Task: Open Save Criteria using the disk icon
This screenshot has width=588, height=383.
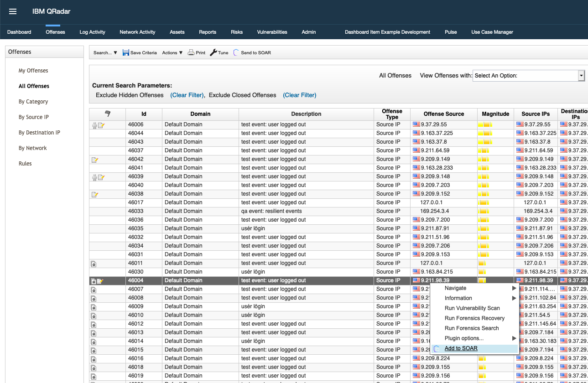Action: 125,52
